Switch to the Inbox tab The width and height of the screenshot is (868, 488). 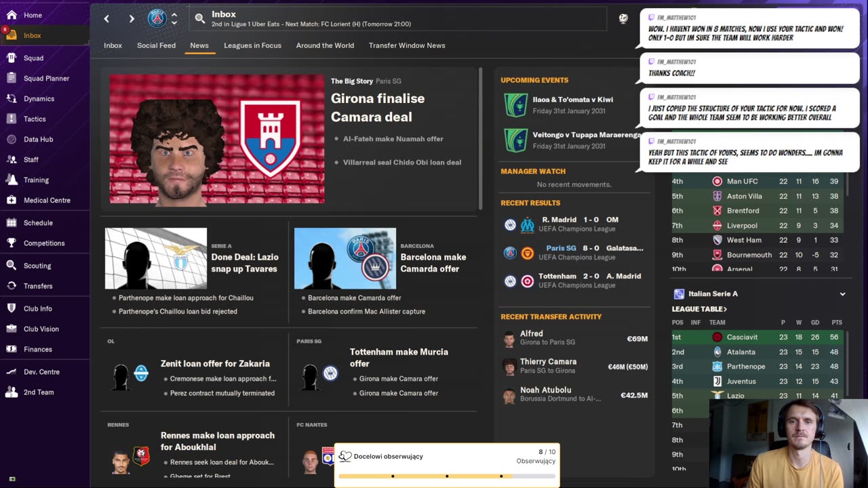(x=113, y=45)
